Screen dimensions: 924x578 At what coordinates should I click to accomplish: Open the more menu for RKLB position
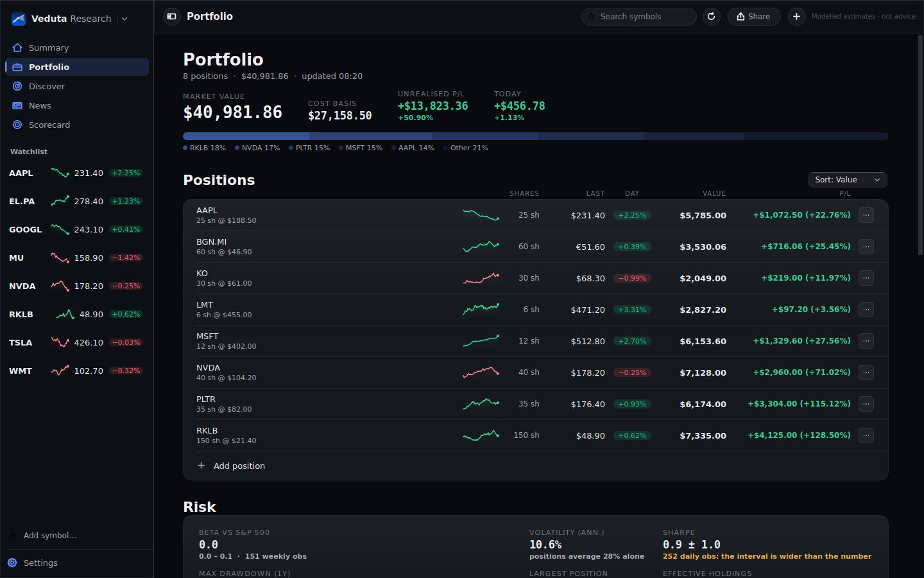coord(866,435)
